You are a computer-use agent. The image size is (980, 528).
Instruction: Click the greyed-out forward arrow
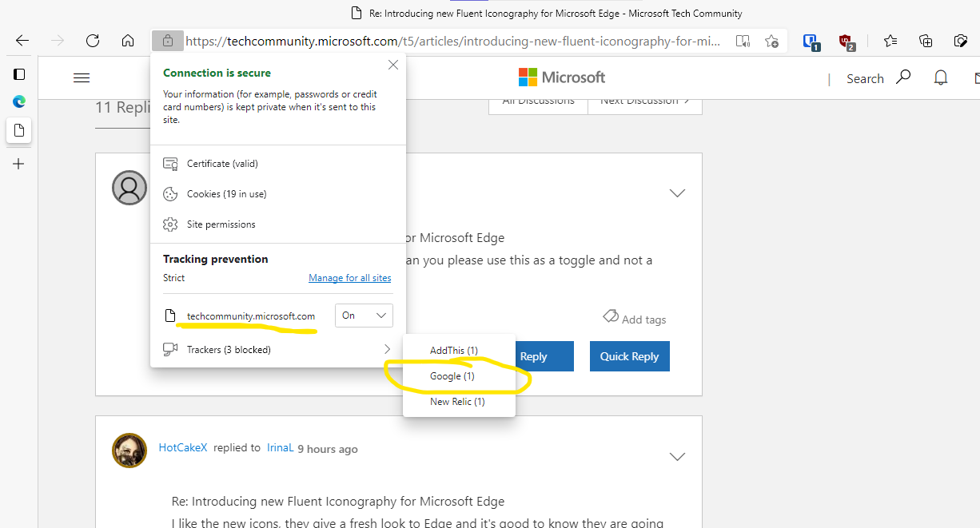(58, 41)
